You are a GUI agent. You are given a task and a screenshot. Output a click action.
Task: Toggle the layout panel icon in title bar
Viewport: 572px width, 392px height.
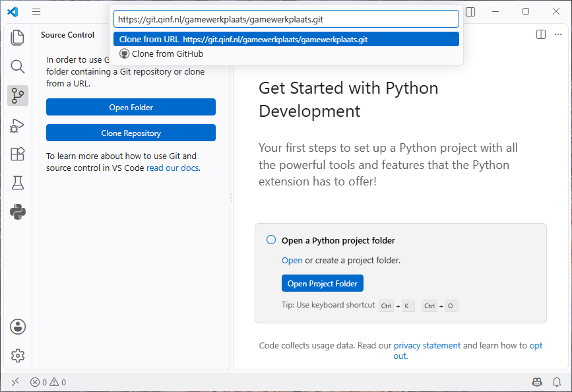tap(470, 12)
